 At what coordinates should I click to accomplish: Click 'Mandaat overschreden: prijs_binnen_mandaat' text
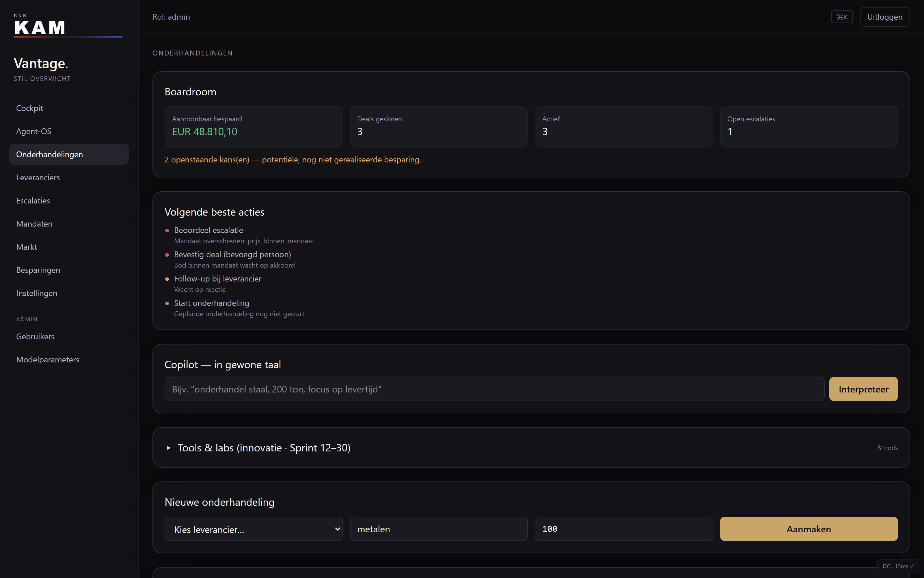(x=244, y=241)
